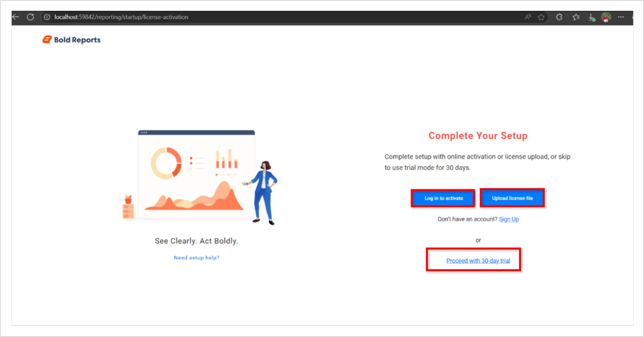Activate the Read aloud icon in the toolbar
The image size is (644, 337).
point(528,17)
